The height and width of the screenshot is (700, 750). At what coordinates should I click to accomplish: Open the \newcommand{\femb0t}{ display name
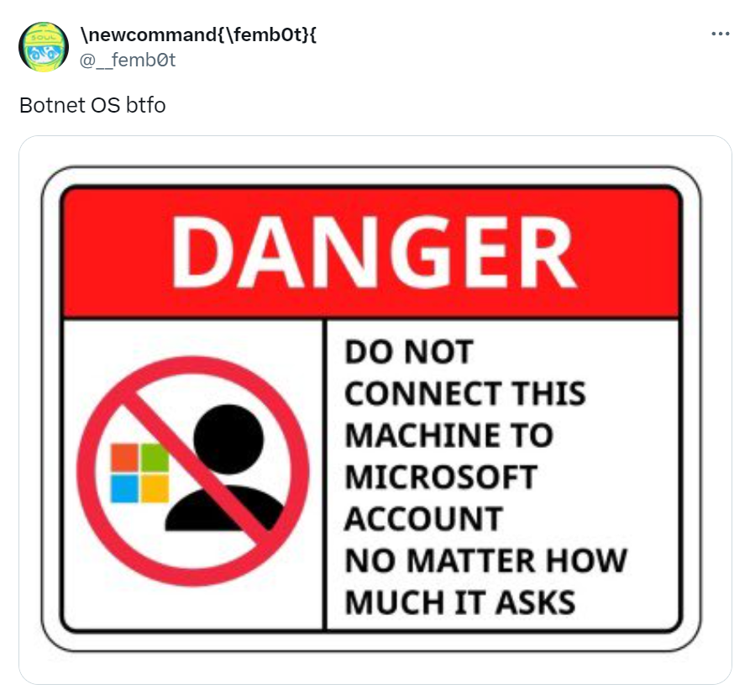pos(198,35)
